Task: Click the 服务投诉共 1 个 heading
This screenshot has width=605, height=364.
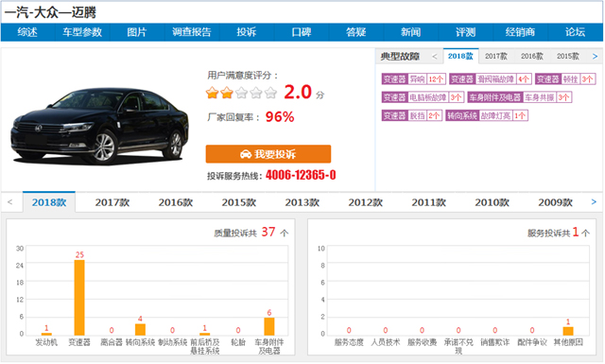Action: (x=559, y=233)
